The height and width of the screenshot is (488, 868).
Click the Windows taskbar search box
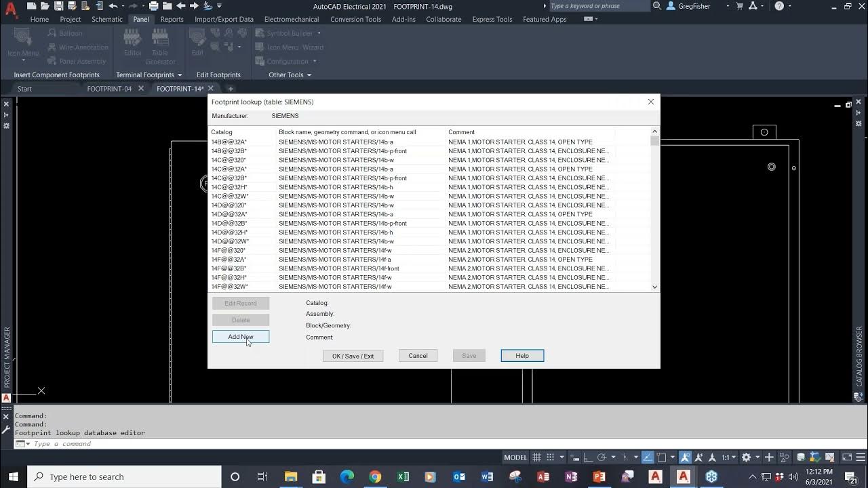point(123,476)
